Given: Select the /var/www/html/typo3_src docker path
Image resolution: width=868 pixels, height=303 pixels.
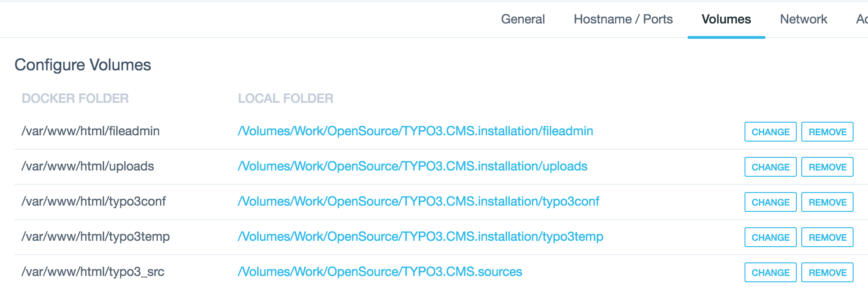Looking at the screenshot, I should (x=93, y=271).
